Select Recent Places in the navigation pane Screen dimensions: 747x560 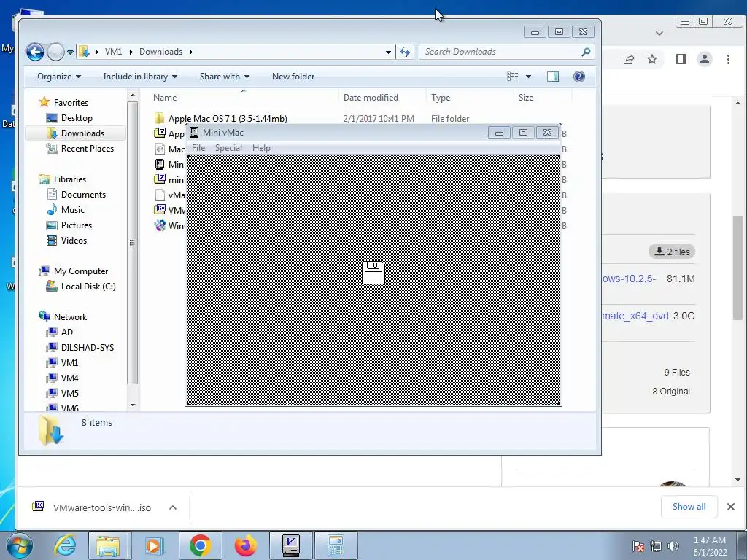coord(87,149)
